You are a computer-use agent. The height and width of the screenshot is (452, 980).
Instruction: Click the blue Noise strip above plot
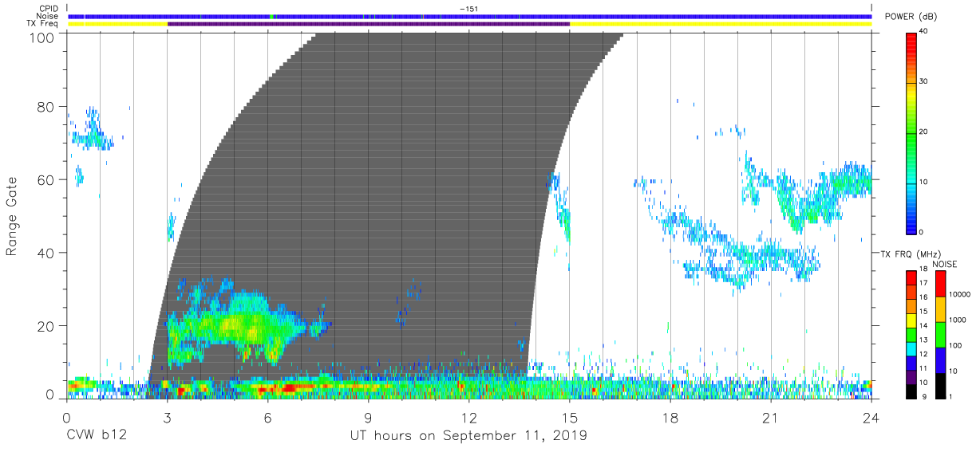click(x=469, y=16)
